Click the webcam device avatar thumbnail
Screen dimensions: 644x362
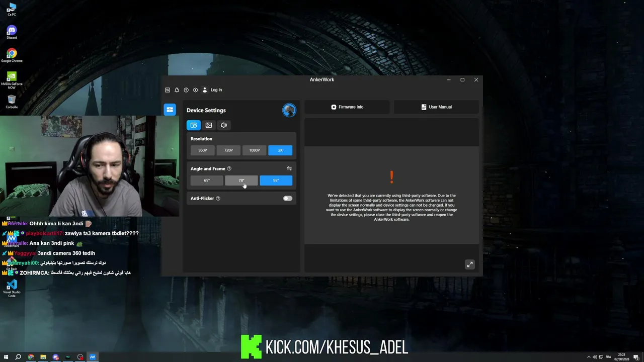tap(289, 110)
